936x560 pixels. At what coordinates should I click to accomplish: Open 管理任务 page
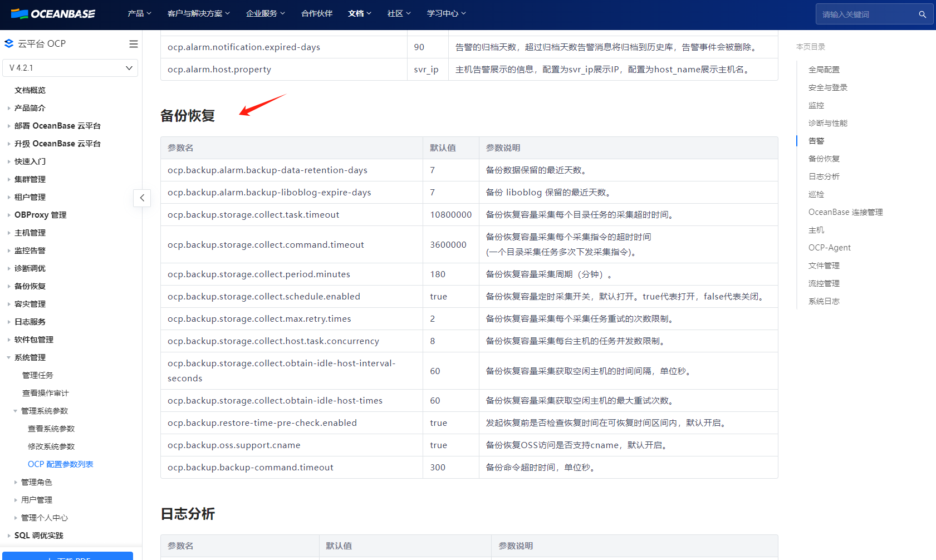[x=38, y=375]
